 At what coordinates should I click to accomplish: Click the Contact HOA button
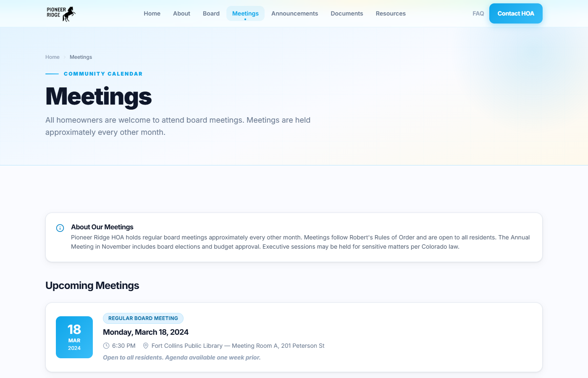(516, 13)
